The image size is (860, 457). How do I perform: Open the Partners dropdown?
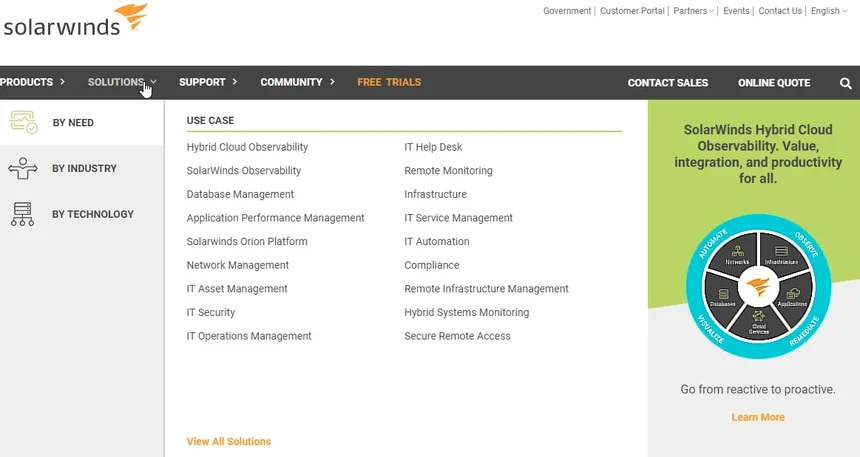click(694, 11)
